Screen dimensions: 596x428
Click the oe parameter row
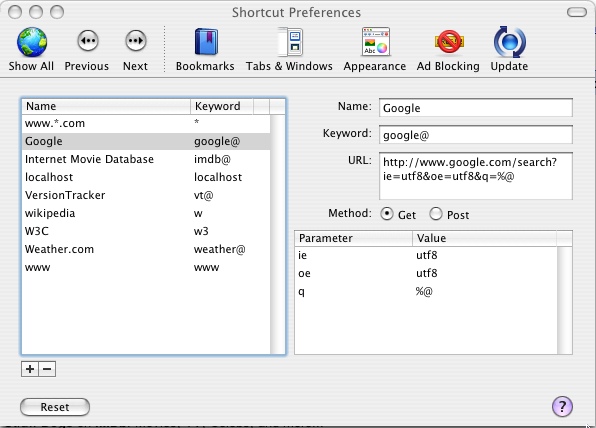click(x=426, y=273)
